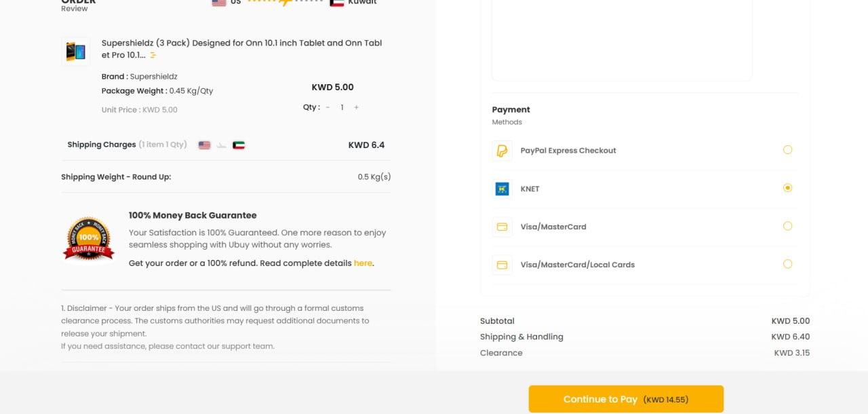This screenshot has width=868, height=414.
Task: Increase quantity with the plus button
Action: pyautogui.click(x=356, y=107)
